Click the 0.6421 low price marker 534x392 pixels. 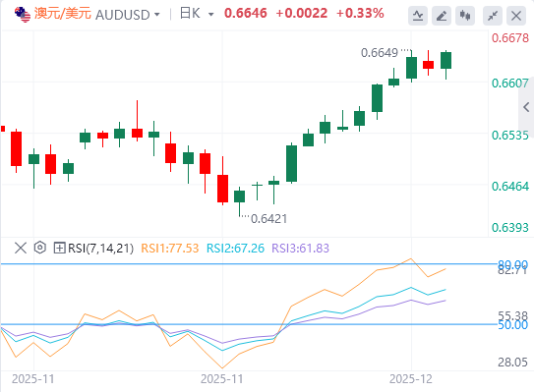[269, 219]
